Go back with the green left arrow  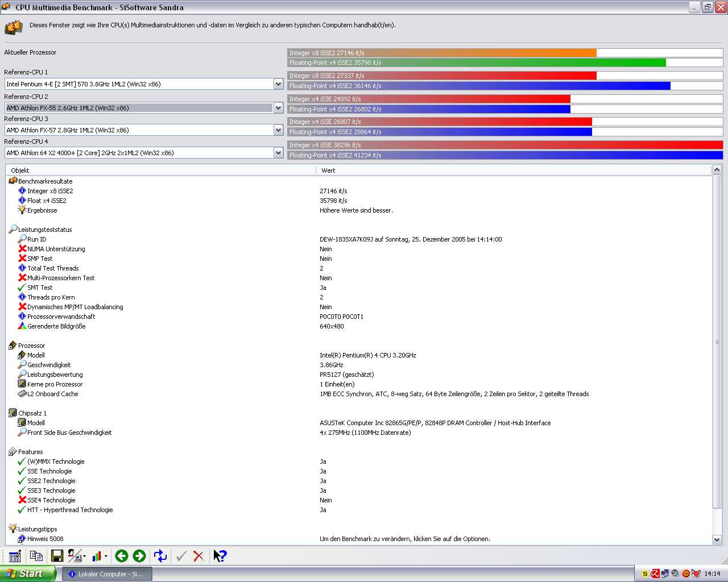[122, 556]
